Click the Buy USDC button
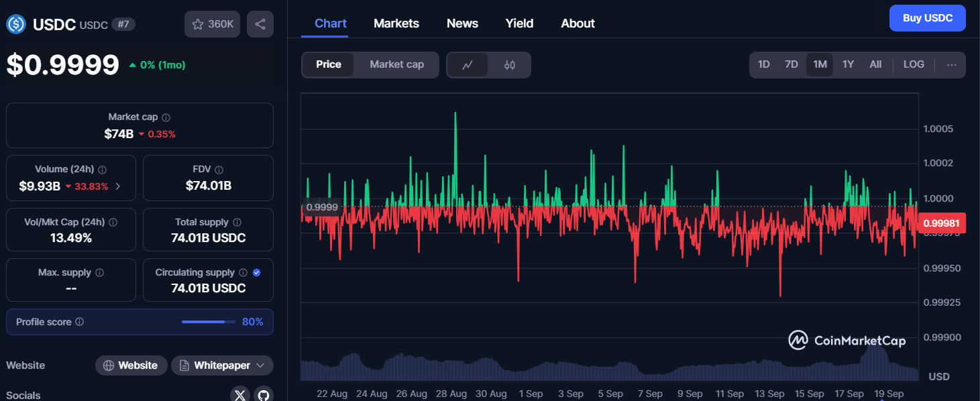This screenshot has height=401, width=980. click(x=928, y=18)
